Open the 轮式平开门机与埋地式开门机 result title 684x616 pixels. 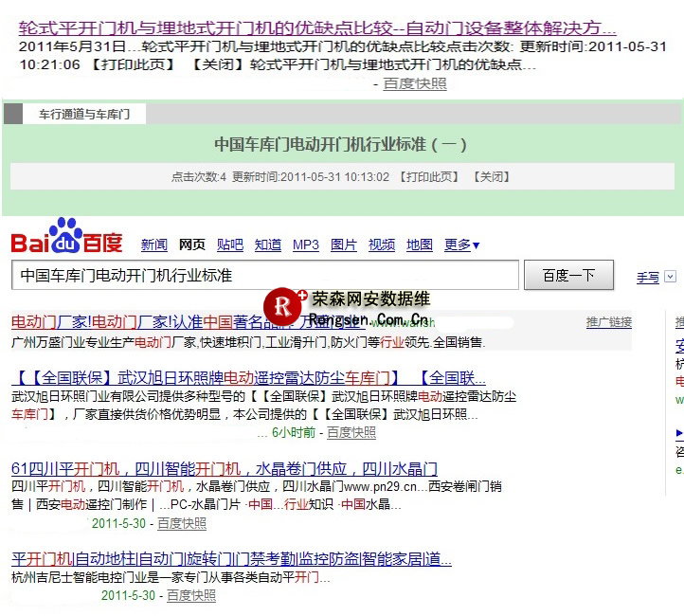317,27
